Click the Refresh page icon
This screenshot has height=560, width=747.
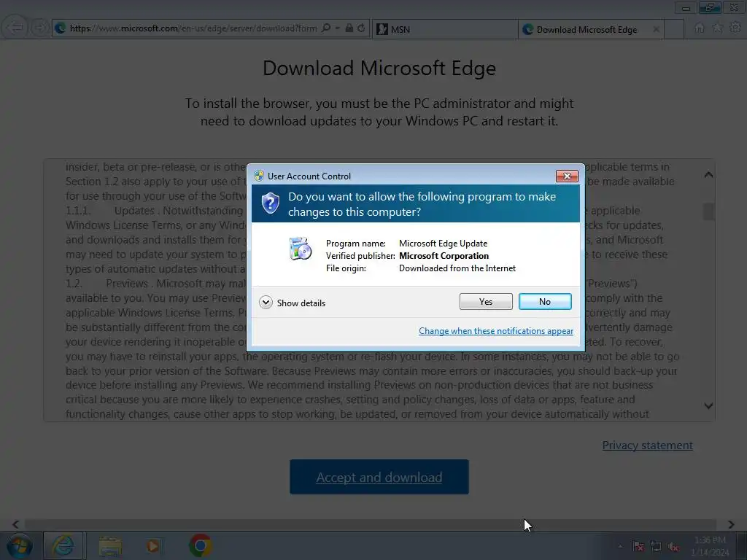[x=361, y=28]
